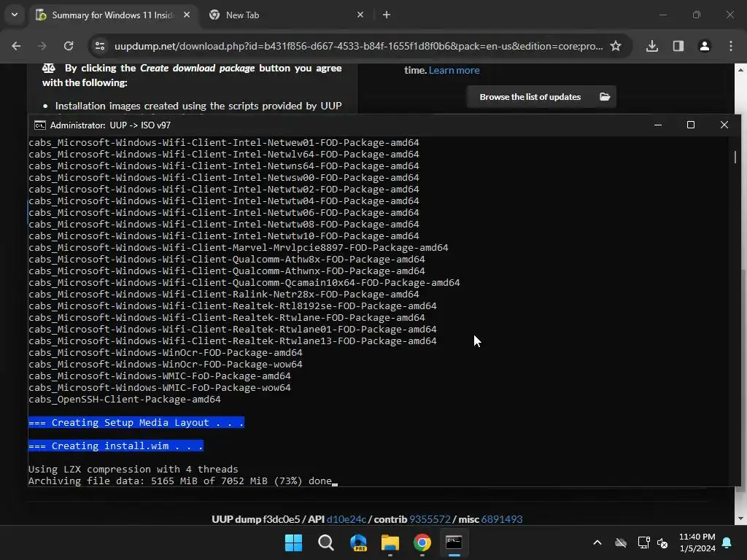The height and width of the screenshot is (560, 747).
Task: Reload the uupdump page
Action: [69, 46]
